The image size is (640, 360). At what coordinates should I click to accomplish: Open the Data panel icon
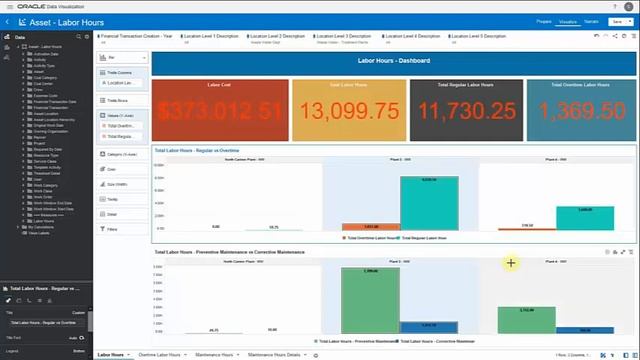click(7, 37)
